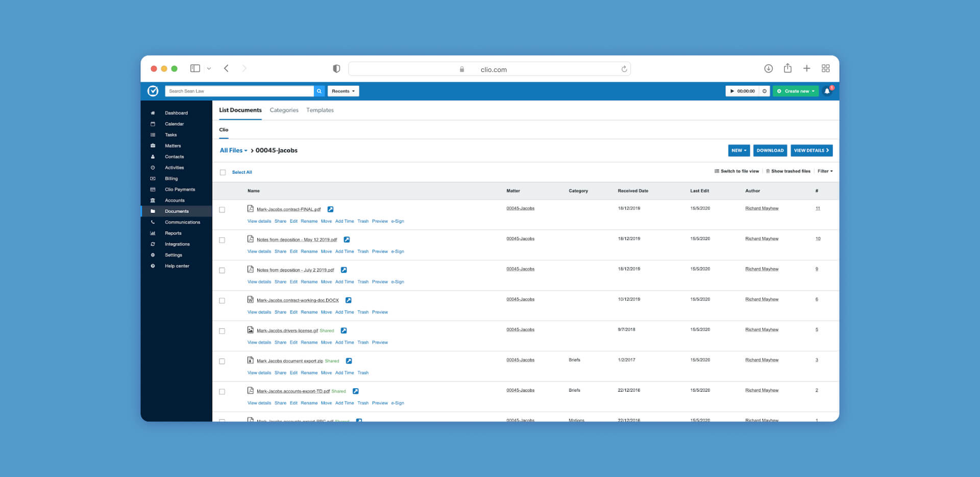Screen dimensions: 980x477
Task: Start the timer play button
Action: 732,91
